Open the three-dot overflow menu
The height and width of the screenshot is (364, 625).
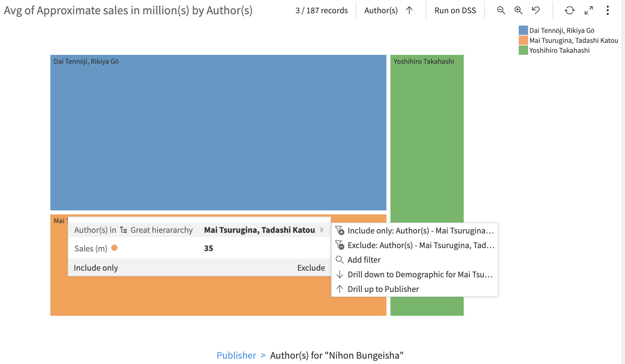(x=608, y=10)
